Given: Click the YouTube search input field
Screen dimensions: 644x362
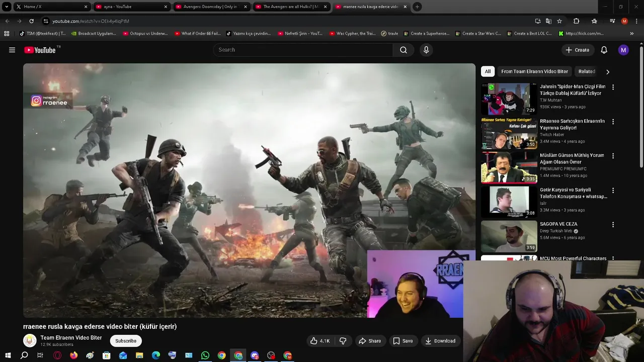Looking at the screenshot, I should tap(303, 50).
